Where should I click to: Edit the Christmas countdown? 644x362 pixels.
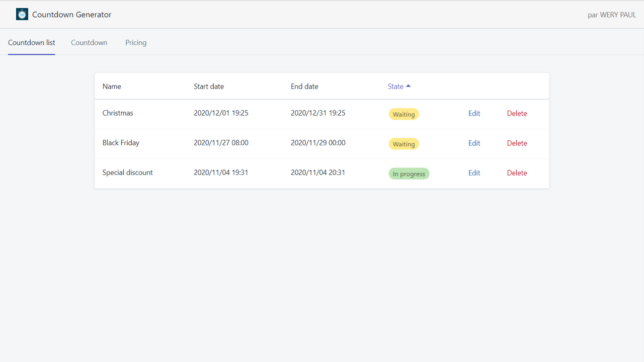tap(474, 114)
